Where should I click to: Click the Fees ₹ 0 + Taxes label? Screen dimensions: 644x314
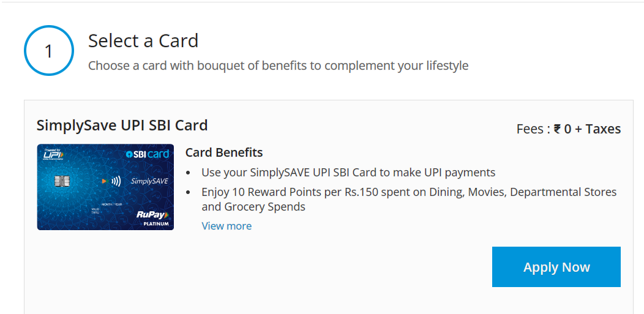pyautogui.click(x=569, y=129)
